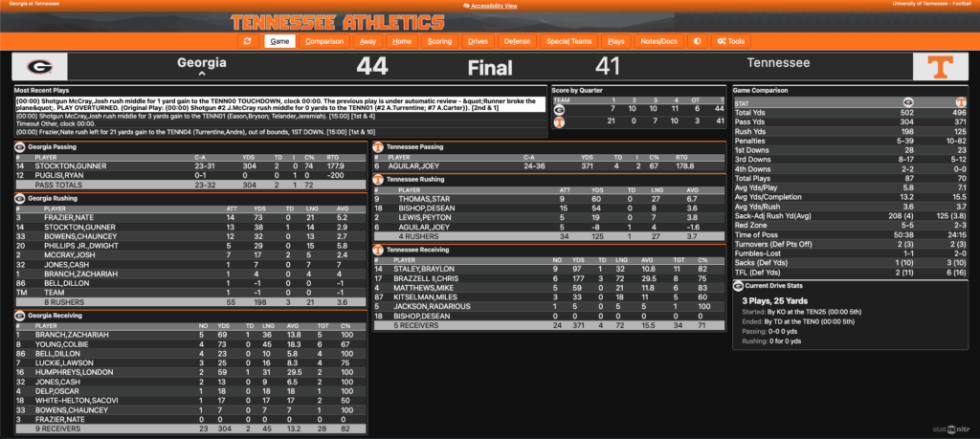
Task: Select the STALEY,BRAYLON receiving row
Action: (549, 269)
